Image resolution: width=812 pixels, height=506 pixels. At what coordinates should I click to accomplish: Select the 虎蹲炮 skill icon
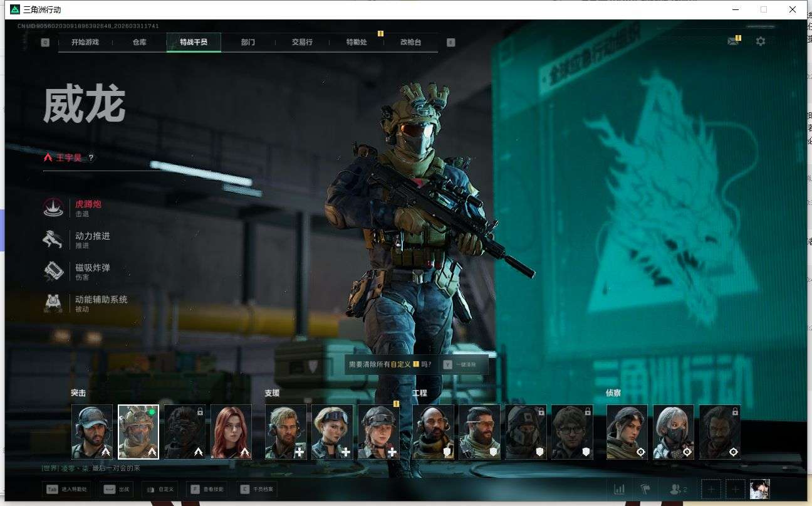(x=53, y=208)
